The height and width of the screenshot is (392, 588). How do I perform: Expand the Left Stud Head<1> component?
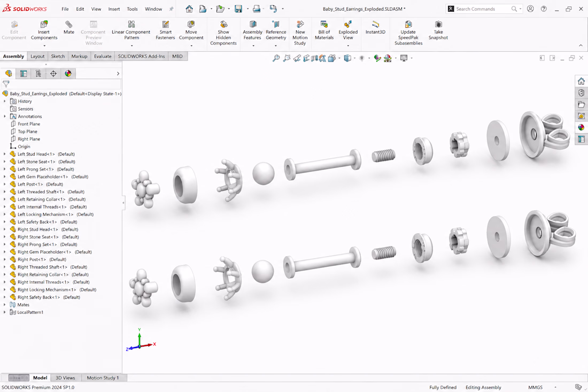[4, 154]
